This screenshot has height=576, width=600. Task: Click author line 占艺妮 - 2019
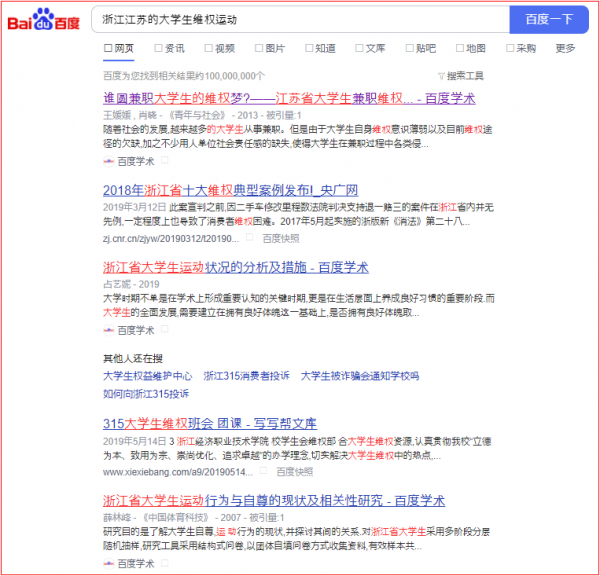point(131,284)
